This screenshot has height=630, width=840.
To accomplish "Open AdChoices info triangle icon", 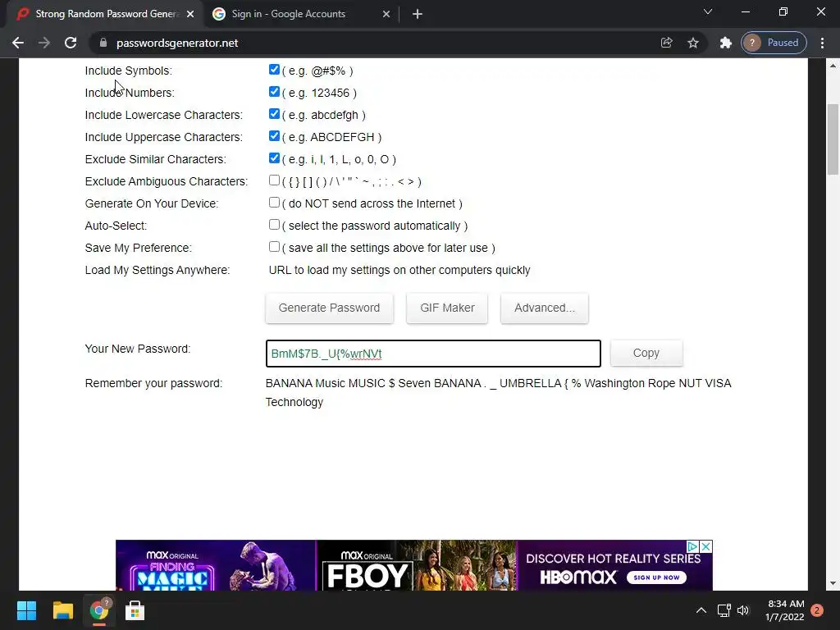I will pos(693,546).
